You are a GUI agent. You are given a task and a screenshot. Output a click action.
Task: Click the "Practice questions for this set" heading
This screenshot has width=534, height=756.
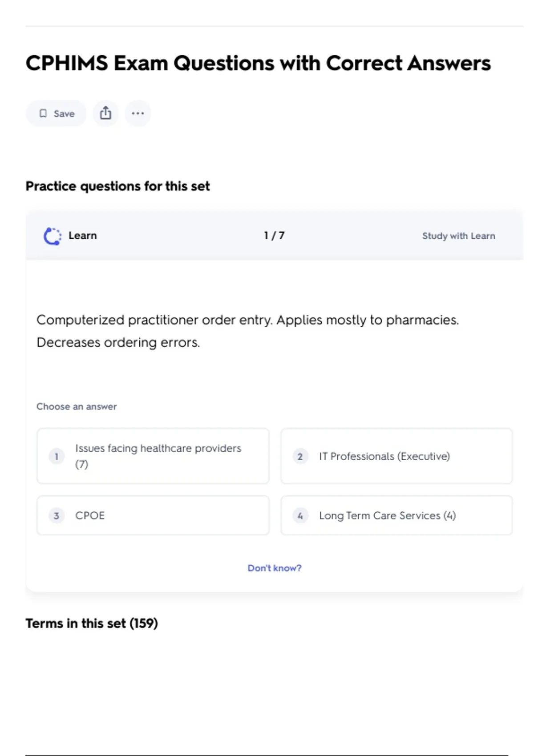117,186
